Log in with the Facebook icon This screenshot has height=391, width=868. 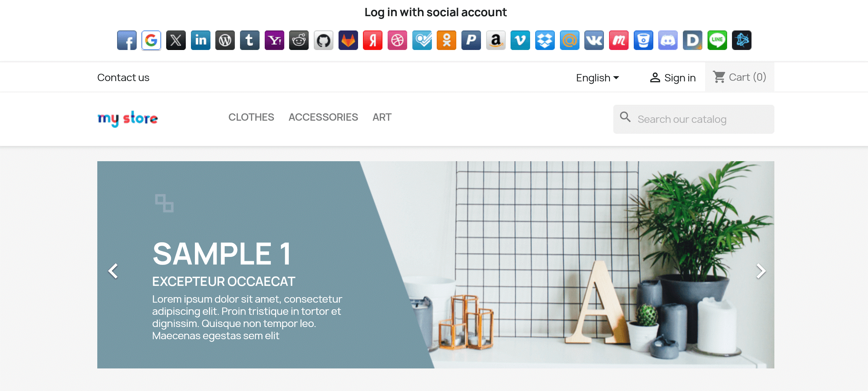pyautogui.click(x=127, y=41)
